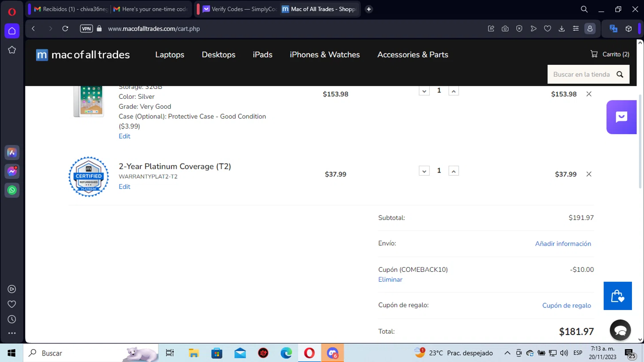644x362 pixels.
Task: Open purple SimplyCodes widget
Action: click(621, 117)
